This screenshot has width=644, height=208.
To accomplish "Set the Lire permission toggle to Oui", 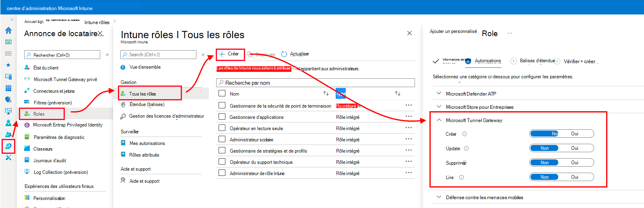I will [x=575, y=177].
